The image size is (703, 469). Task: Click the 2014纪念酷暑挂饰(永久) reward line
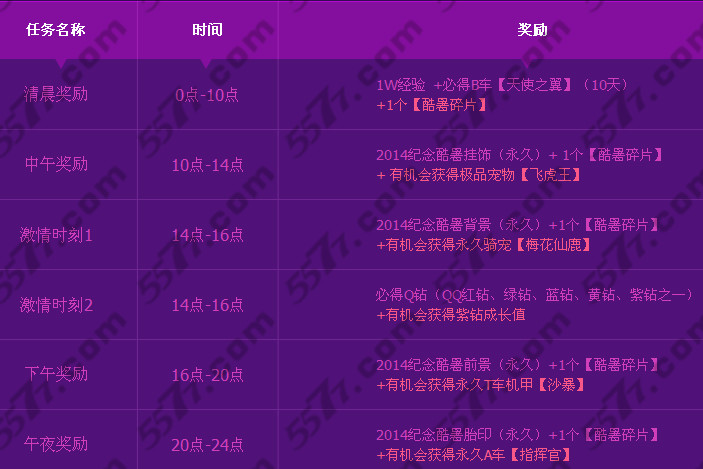pos(520,155)
